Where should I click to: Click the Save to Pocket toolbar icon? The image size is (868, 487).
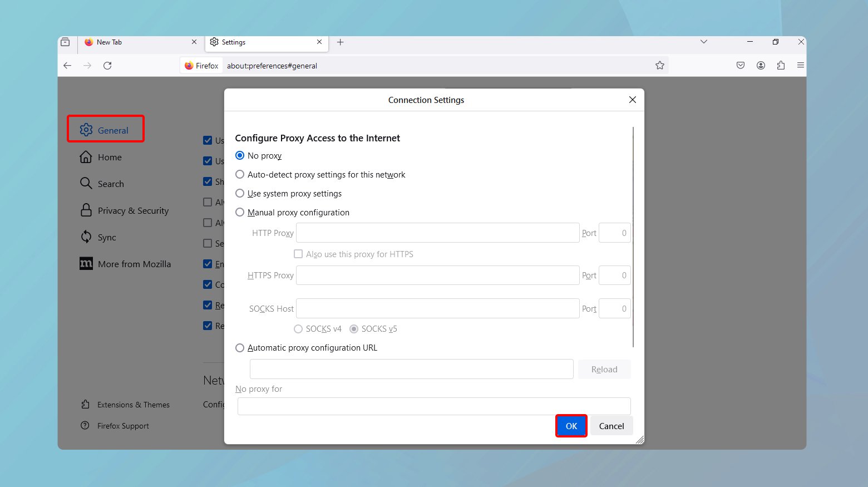740,65
